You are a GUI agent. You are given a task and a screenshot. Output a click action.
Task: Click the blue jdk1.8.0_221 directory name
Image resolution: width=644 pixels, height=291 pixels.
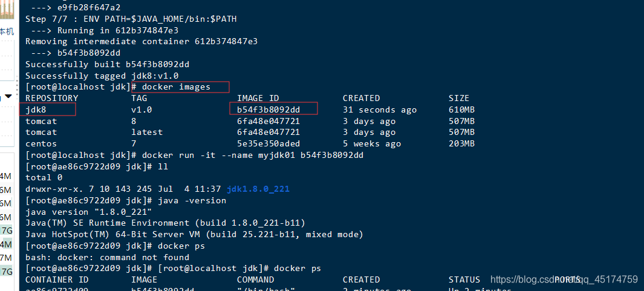(258, 189)
